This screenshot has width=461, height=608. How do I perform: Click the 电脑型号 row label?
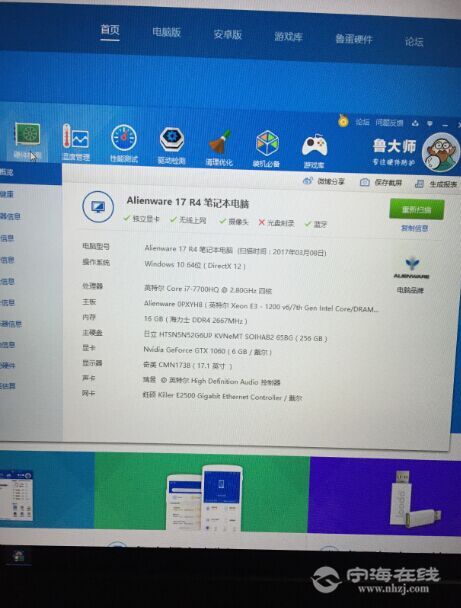96,246
